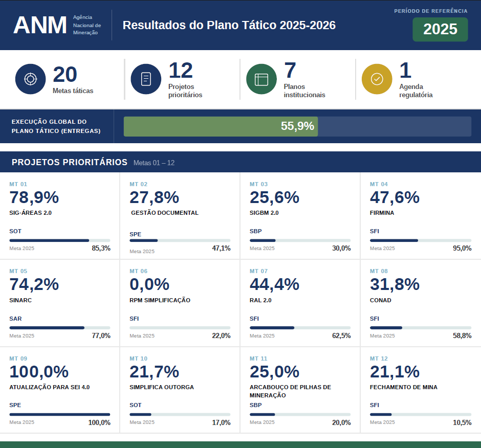Click the 21,1% value in MT 12
Viewport: 481px width, 448px height.
click(x=395, y=372)
